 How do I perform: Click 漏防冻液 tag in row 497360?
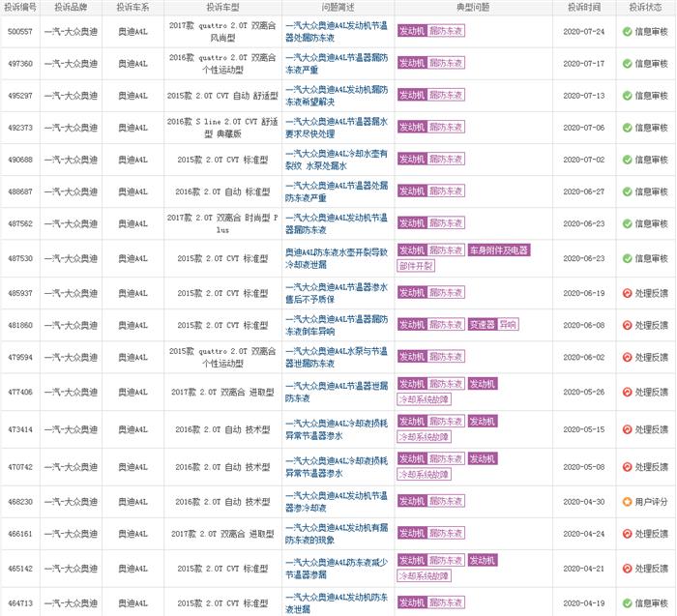[446, 63]
